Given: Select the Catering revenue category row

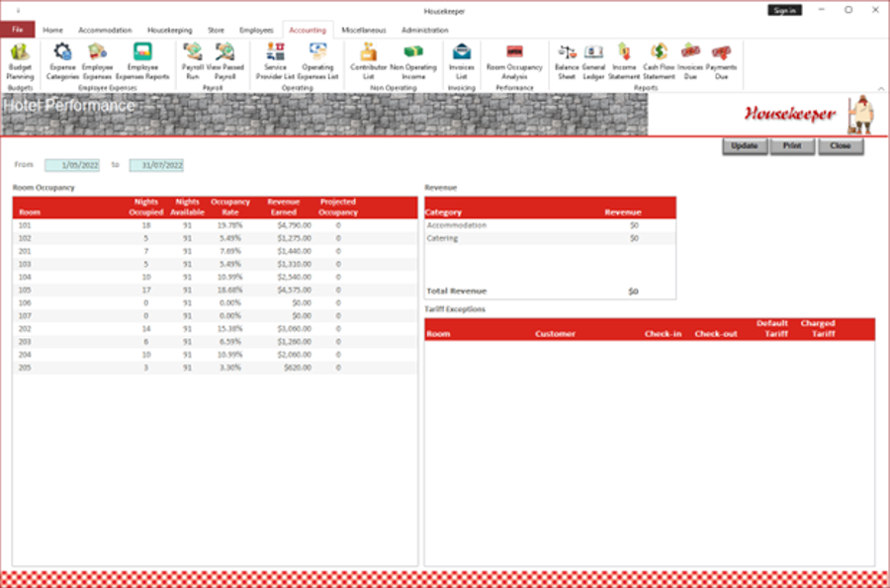Looking at the screenshot, I should pyautogui.click(x=550, y=238).
